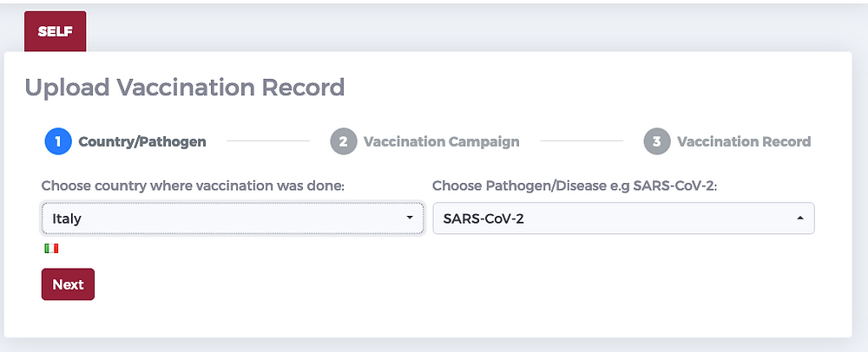The image size is (868, 352).
Task: Click the Upload Vaccination Record heading
Action: 185,88
